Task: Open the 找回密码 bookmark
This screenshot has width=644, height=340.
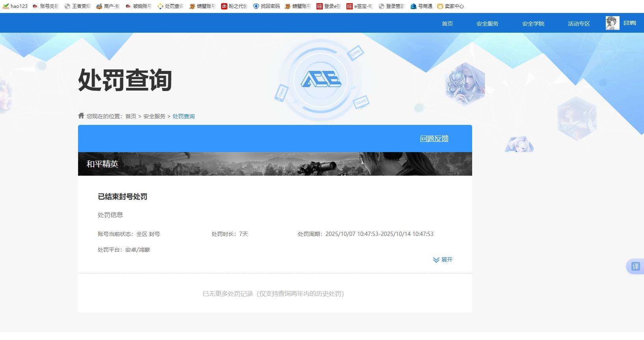Action: tap(266, 6)
